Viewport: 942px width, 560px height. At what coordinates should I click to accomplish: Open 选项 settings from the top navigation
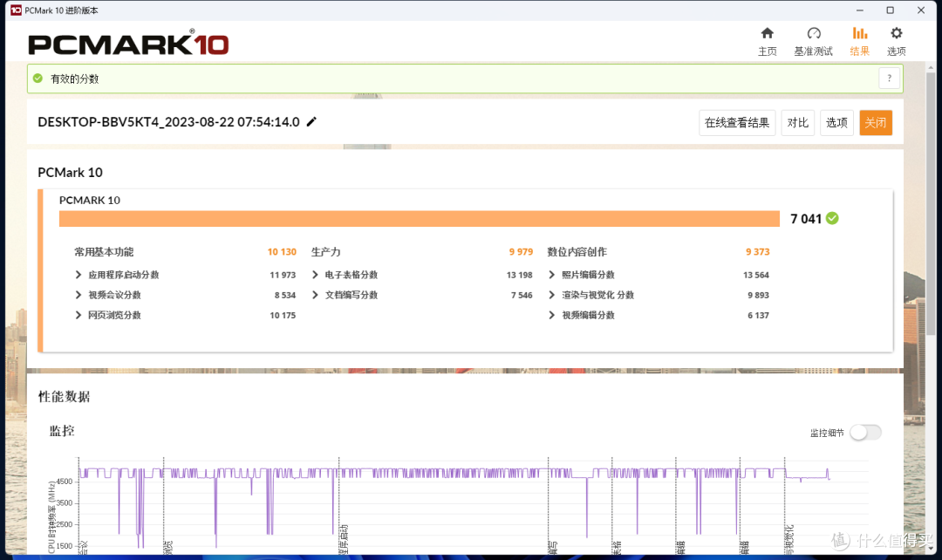point(897,42)
